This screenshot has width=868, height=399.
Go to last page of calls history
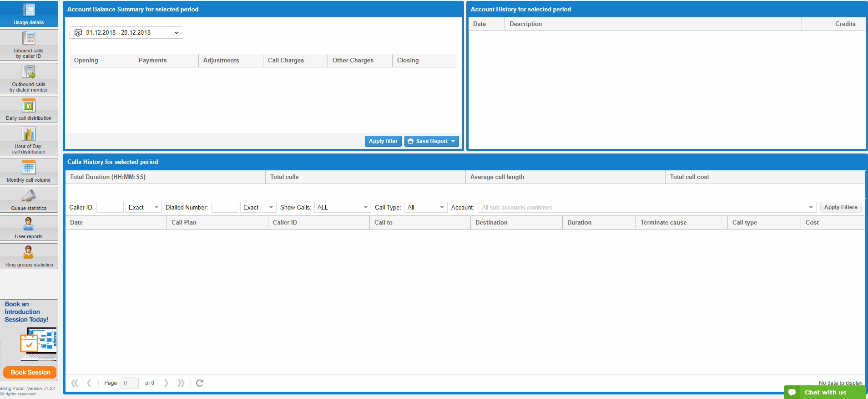[181, 383]
